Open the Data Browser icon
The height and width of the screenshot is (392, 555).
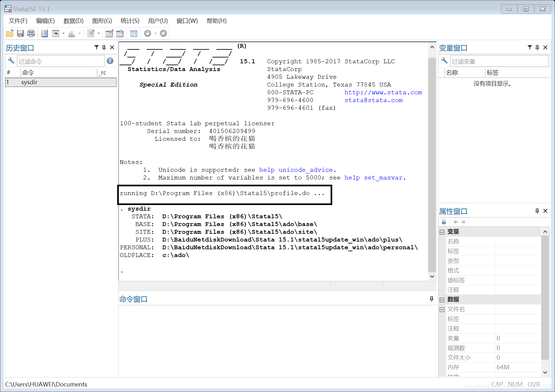coord(120,33)
